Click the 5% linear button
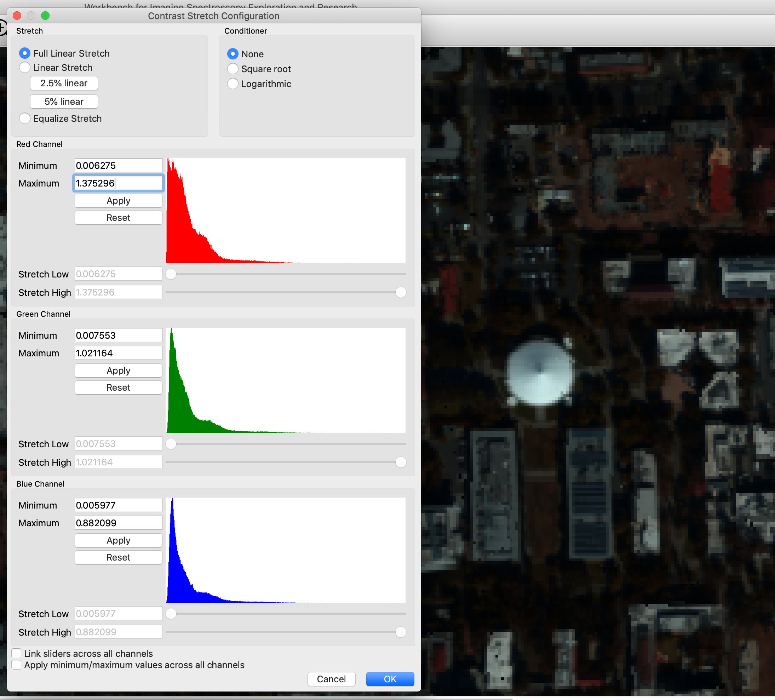Screen dimensions: 775x700 tap(64, 102)
